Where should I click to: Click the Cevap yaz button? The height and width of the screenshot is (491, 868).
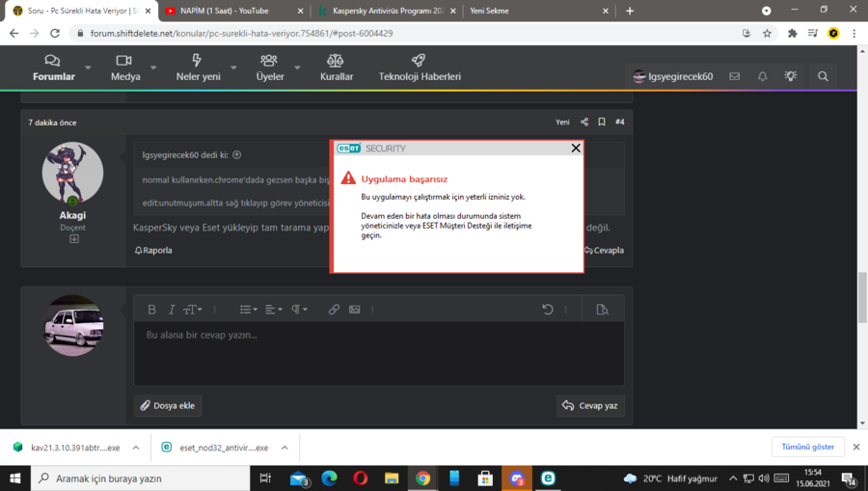pyautogui.click(x=590, y=406)
